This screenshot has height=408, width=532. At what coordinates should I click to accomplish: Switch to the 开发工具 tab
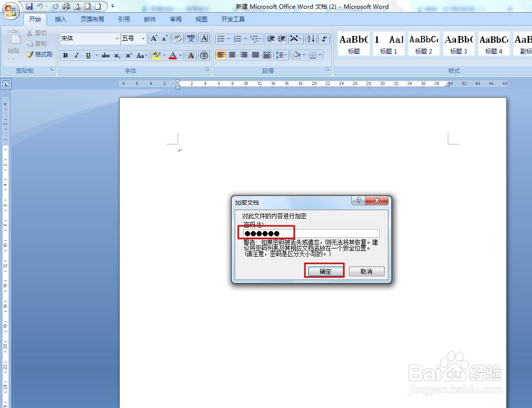tap(233, 19)
